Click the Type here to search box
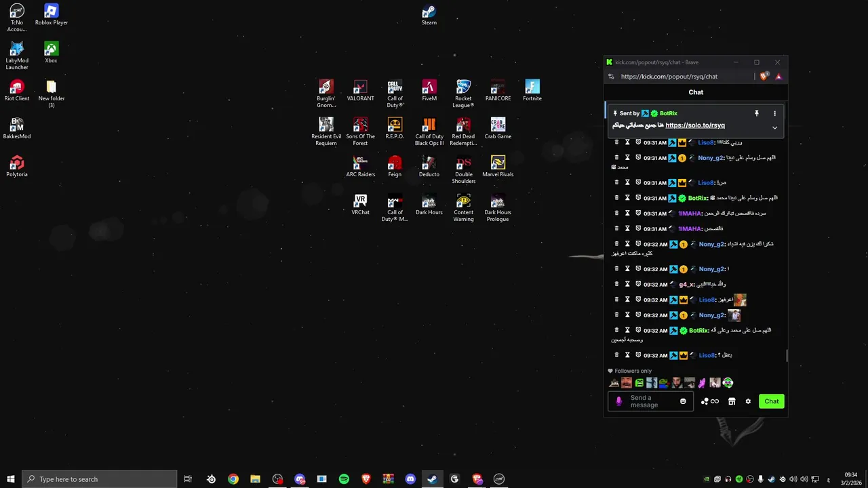The image size is (868, 488). pyautogui.click(x=99, y=479)
